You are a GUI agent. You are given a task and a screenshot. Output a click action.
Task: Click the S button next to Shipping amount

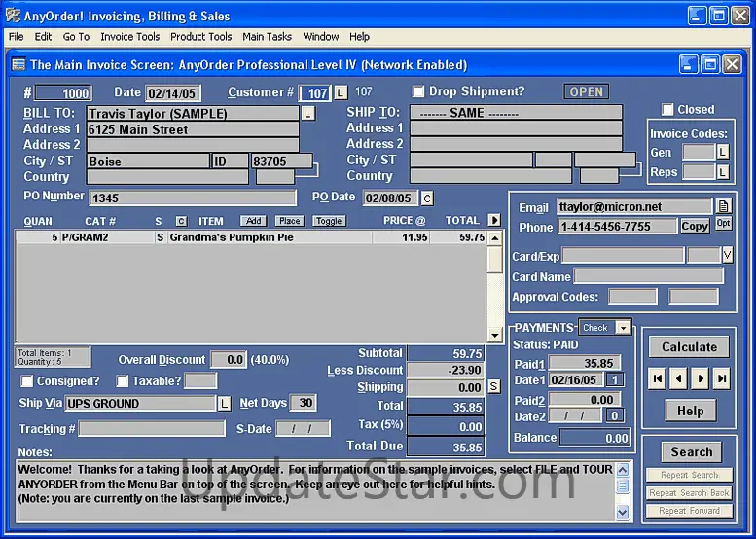(x=494, y=387)
